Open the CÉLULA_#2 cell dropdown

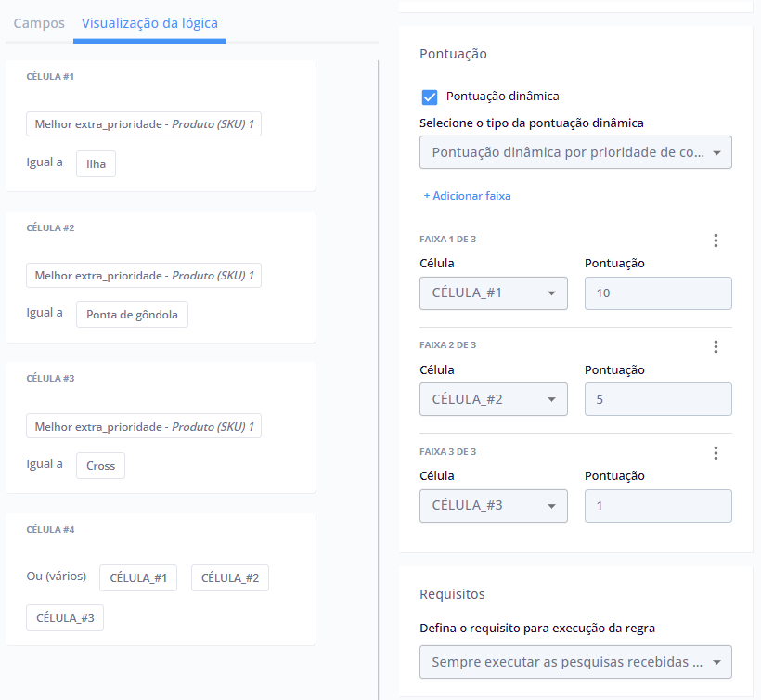pyautogui.click(x=493, y=399)
